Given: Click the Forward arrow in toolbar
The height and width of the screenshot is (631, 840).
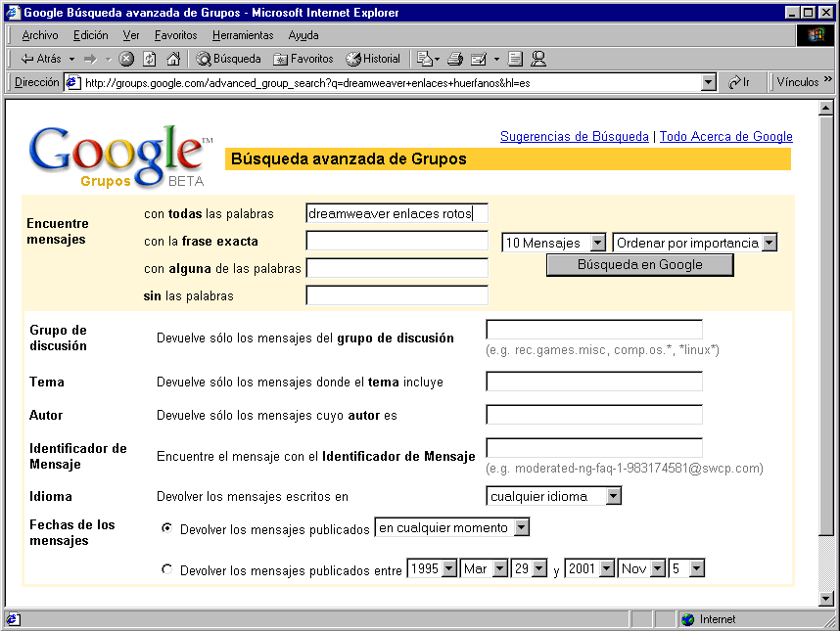Looking at the screenshot, I should click(x=90, y=59).
